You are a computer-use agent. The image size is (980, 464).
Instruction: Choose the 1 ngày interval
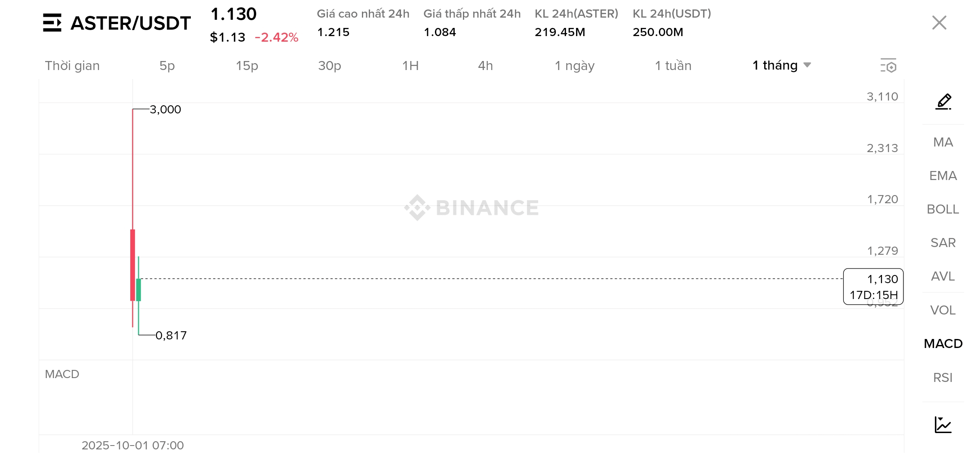pyautogui.click(x=575, y=66)
